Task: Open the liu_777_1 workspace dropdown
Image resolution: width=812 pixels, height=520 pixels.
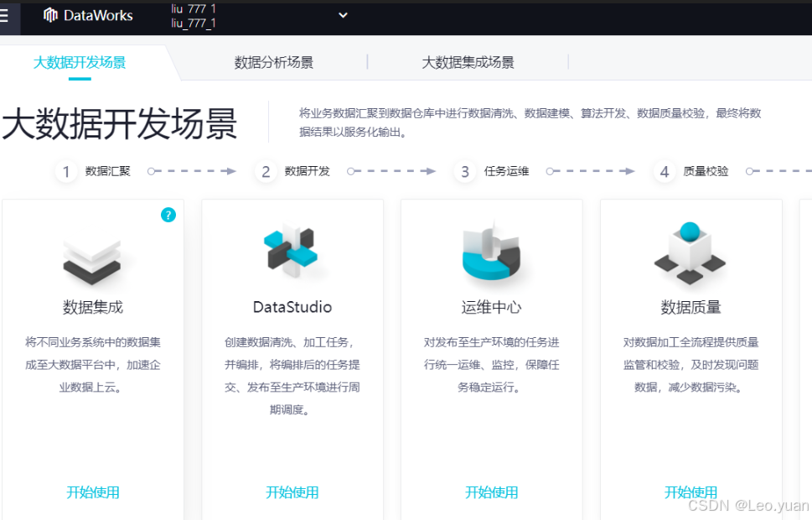Action: coord(343,16)
